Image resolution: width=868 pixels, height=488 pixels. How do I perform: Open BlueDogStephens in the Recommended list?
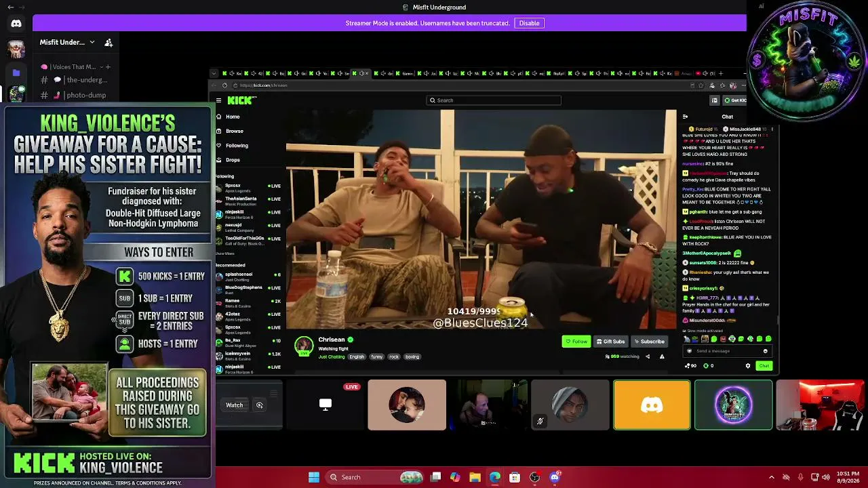click(x=248, y=289)
